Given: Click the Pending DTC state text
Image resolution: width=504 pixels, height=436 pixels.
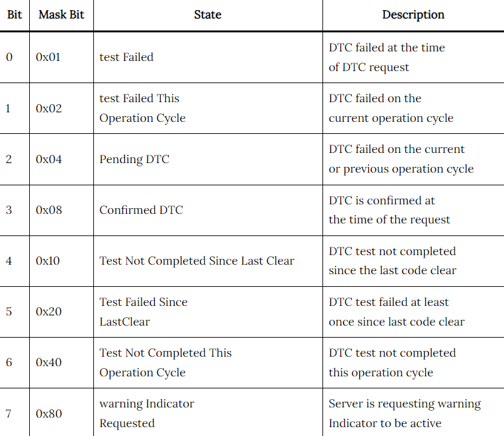Looking at the screenshot, I should [135, 159].
